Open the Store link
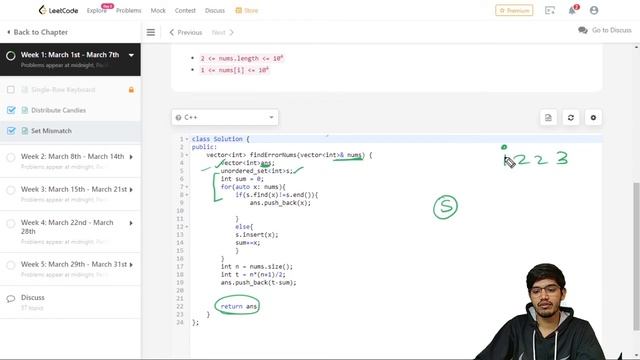 247,11
